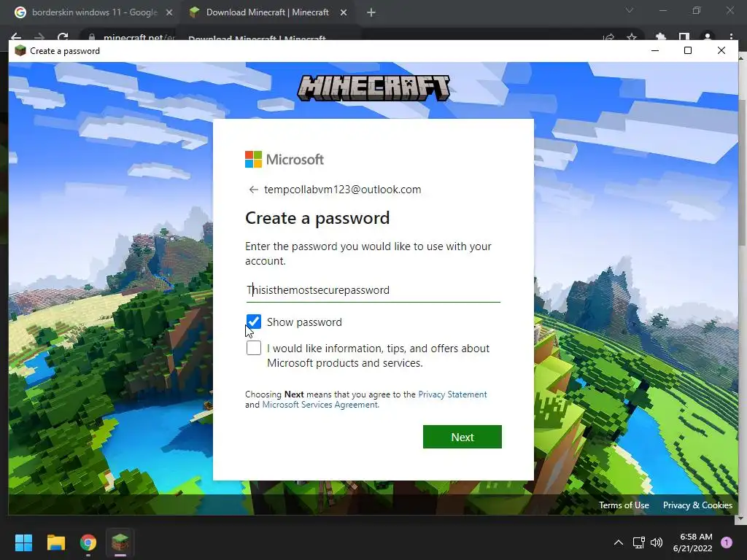Minimize the Create a password window
This screenshot has height=560, width=747.
pos(655,50)
